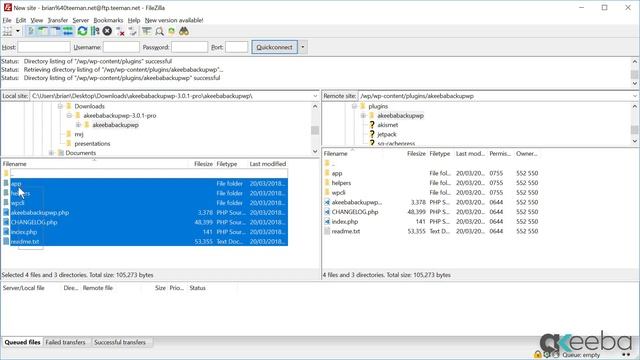
Task: Open the Bookmarks menu
Action: 108,20
